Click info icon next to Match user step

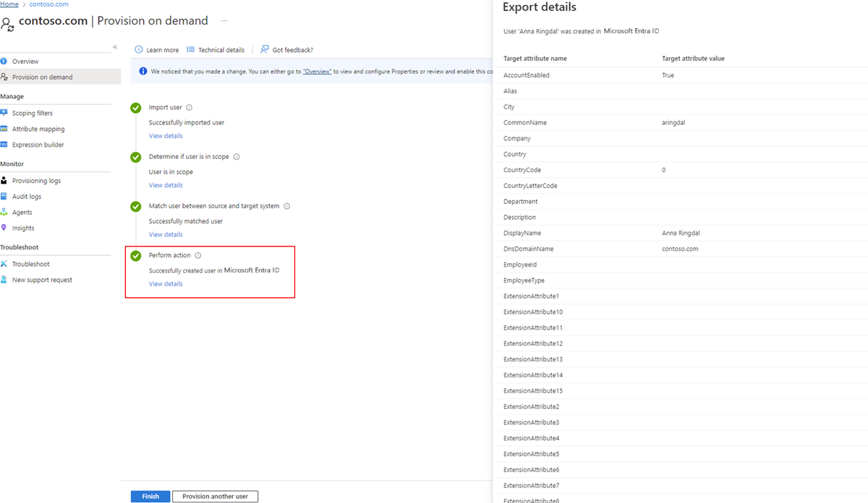tap(287, 206)
